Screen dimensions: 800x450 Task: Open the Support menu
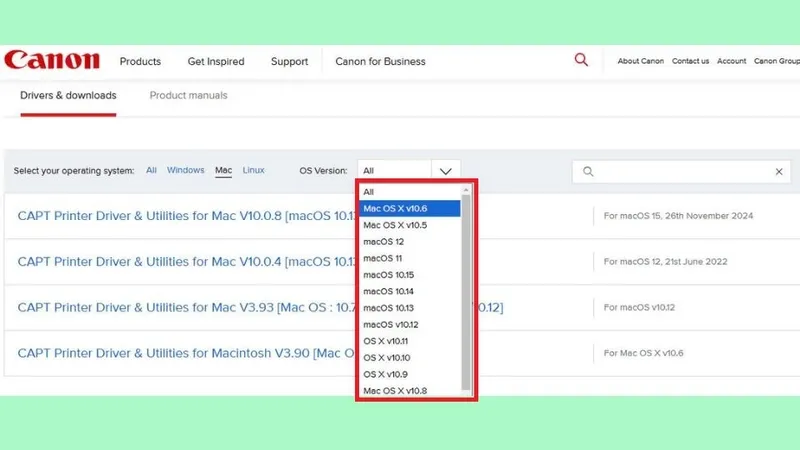289,61
